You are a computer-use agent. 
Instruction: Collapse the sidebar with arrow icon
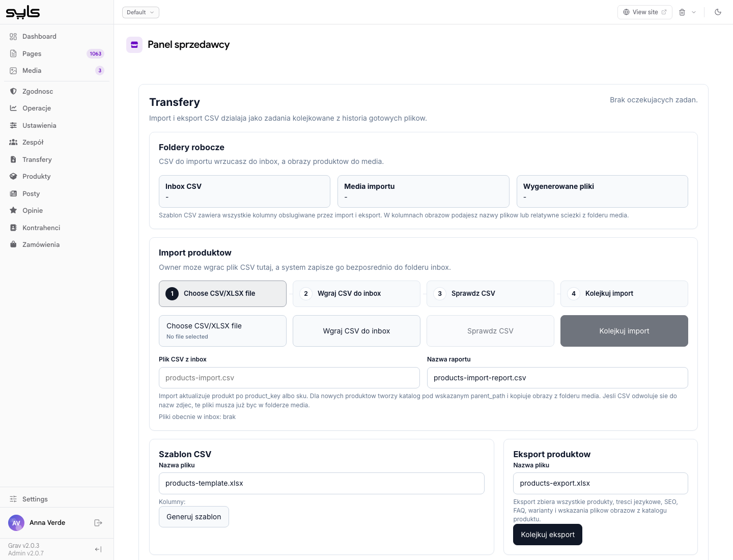(98, 549)
